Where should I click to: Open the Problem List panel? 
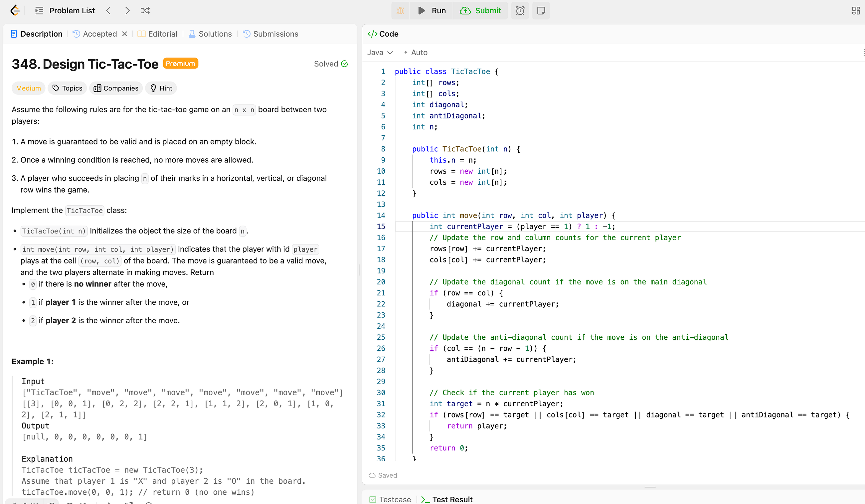[65, 11]
